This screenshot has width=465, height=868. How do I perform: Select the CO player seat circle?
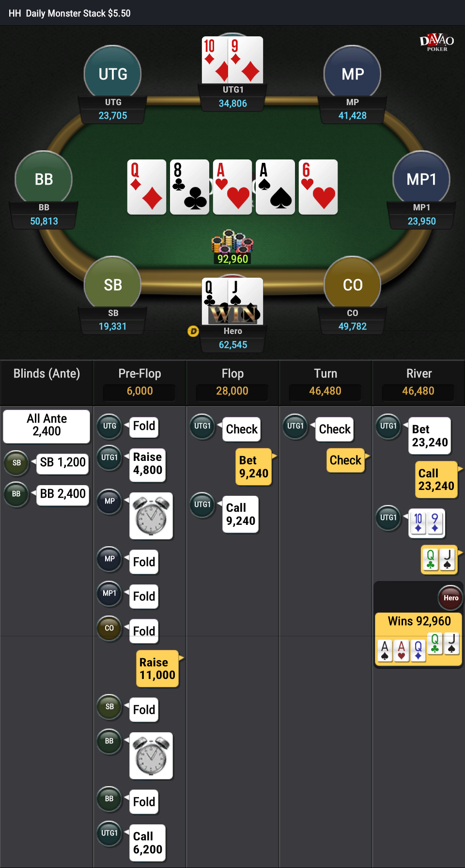(x=353, y=284)
